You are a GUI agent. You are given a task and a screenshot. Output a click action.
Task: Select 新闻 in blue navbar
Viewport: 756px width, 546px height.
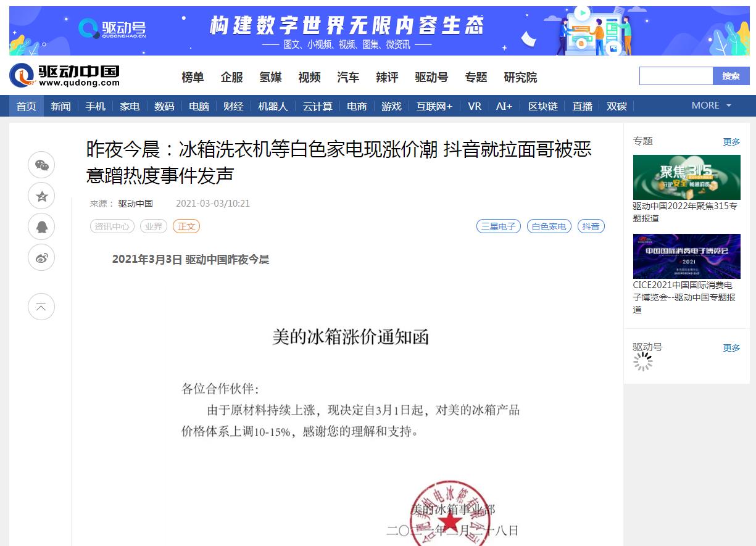60,106
